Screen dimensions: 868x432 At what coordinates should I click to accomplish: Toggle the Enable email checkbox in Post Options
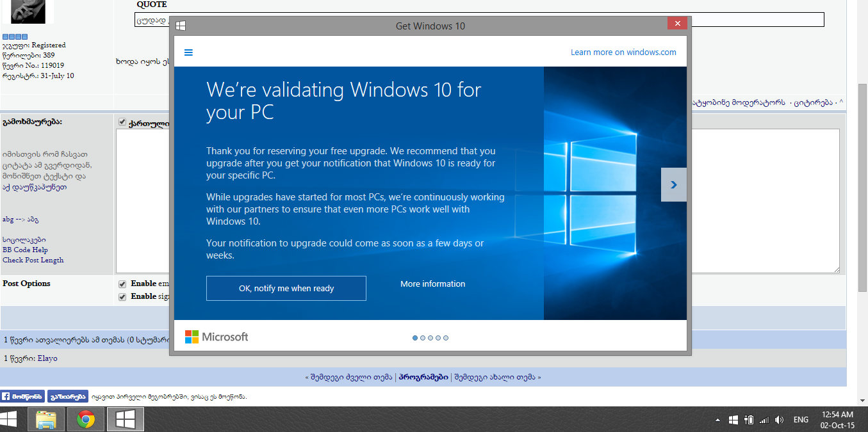click(122, 284)
